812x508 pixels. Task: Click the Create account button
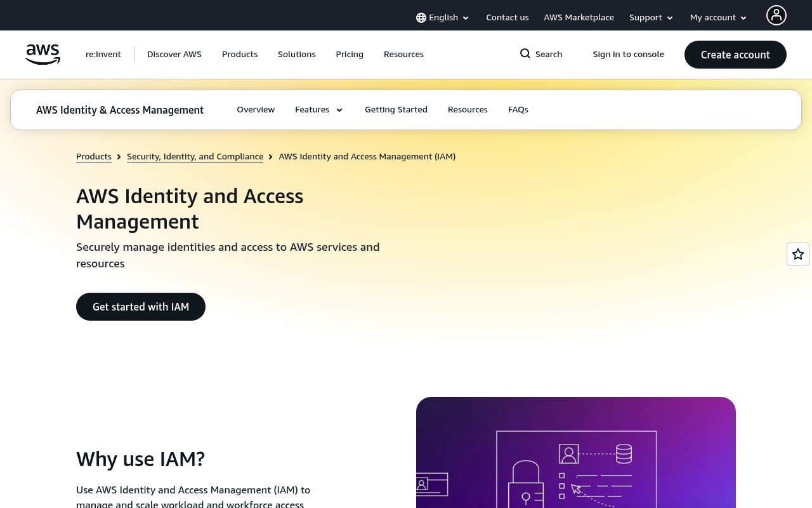735,55
